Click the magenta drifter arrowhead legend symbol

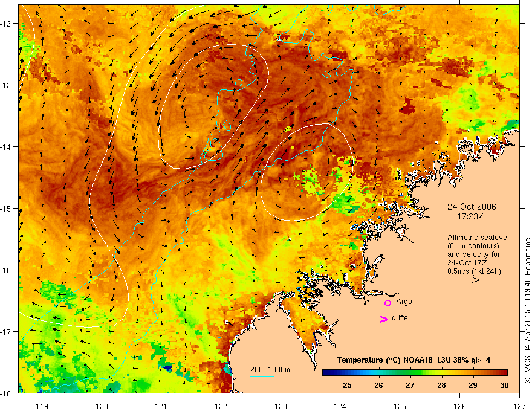coord(384,319)
